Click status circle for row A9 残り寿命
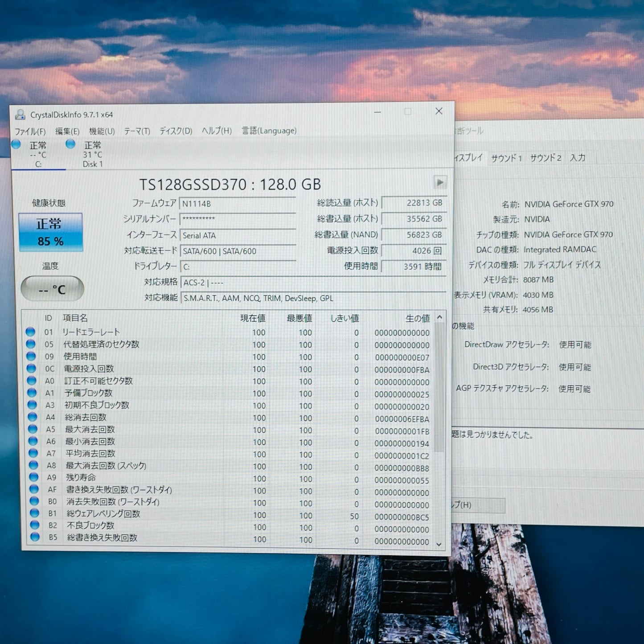 (x=34, y=477)
